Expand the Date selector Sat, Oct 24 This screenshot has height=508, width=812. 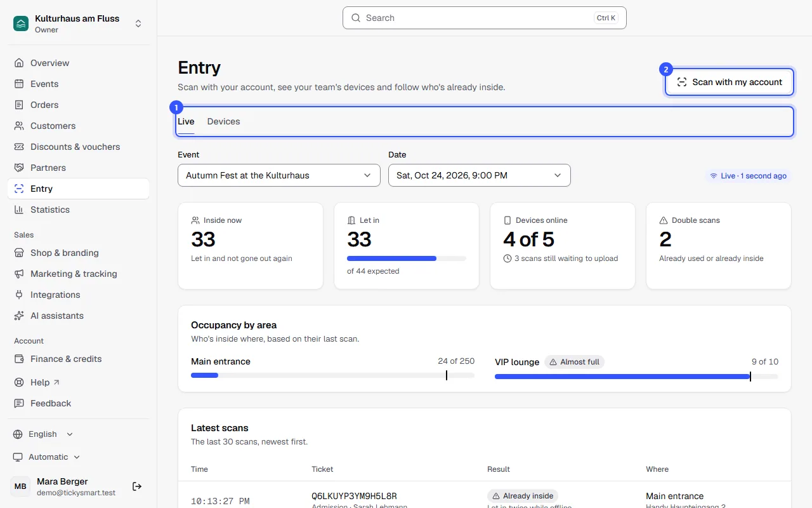click(480, 175)
